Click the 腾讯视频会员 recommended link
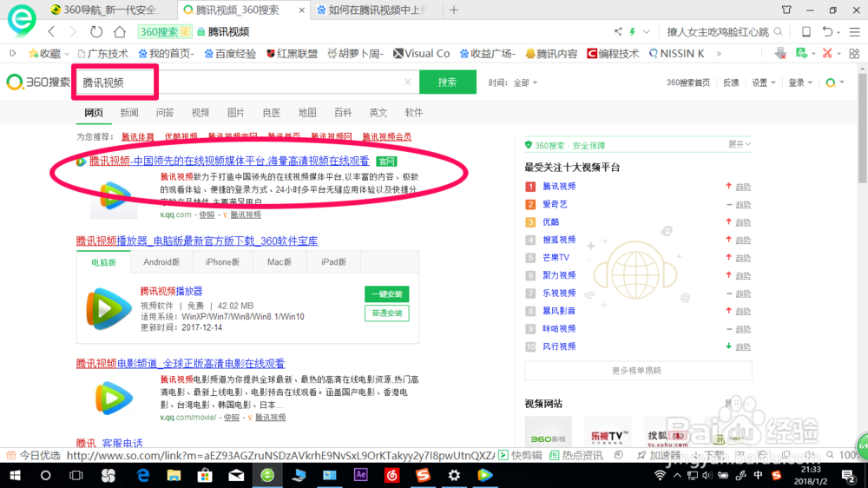 point(387,136)
